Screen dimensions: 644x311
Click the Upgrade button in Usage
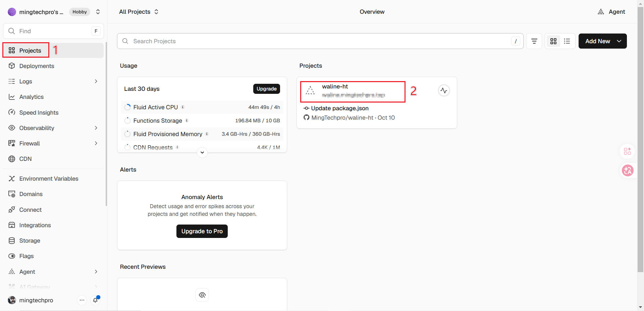pos(267,89)
